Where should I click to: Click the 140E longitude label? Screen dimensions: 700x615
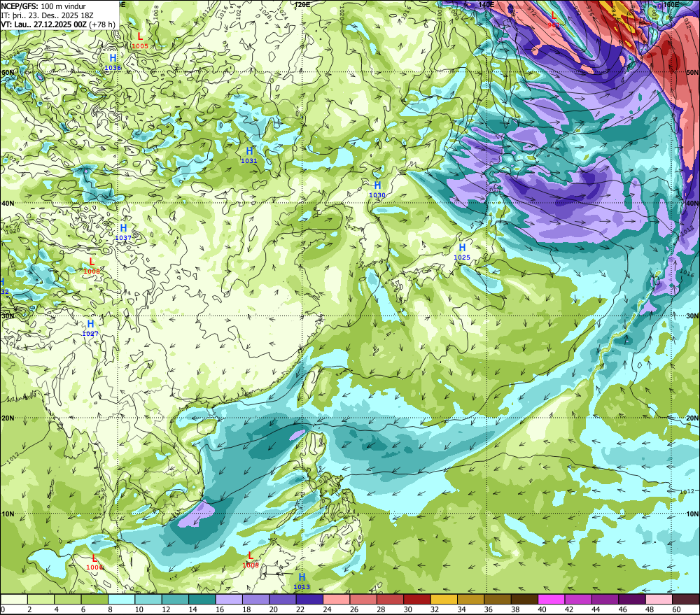(486, 4)
